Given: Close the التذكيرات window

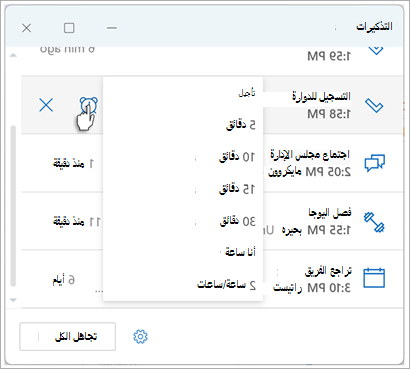Looking at the screenshot, I should click(x=26, y=28).
